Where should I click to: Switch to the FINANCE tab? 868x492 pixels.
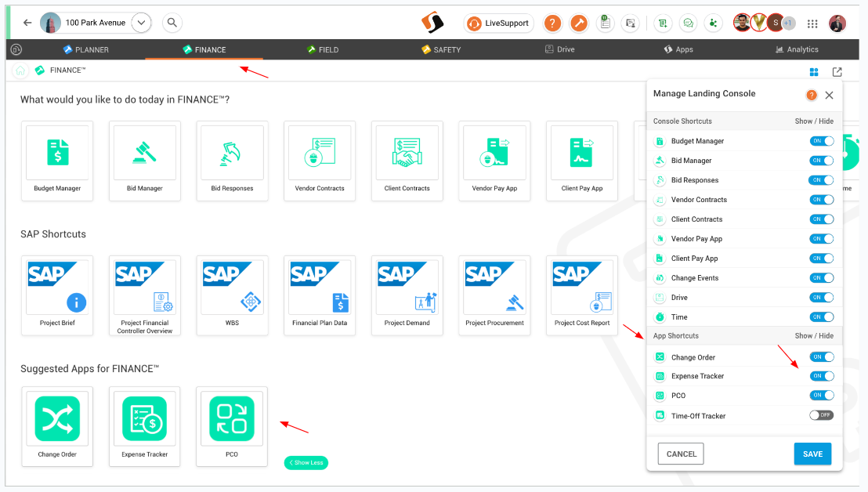(x=204, y=50)
